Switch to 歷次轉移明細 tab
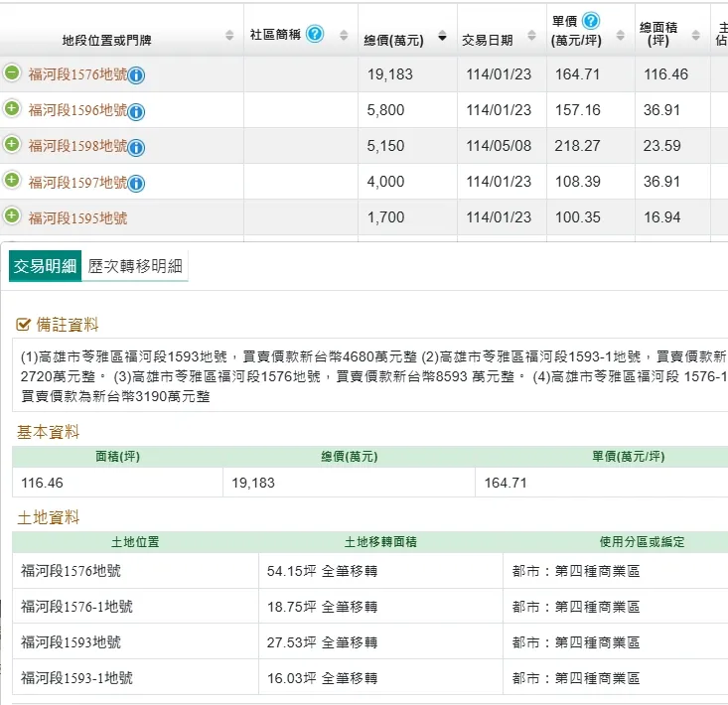Image resolution: width=728 pixels, height=705 pixels. coord(134,266)
